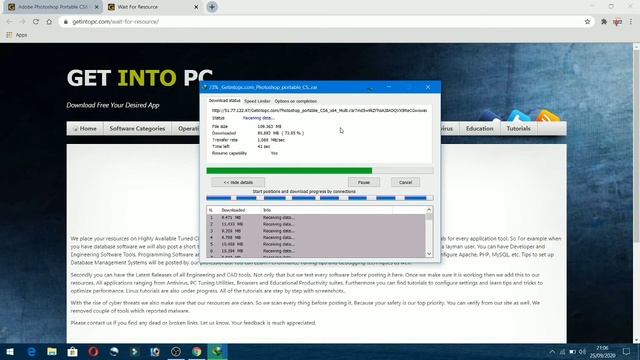
Task: Open Download status tab in IDM
Action: point(224,100)
